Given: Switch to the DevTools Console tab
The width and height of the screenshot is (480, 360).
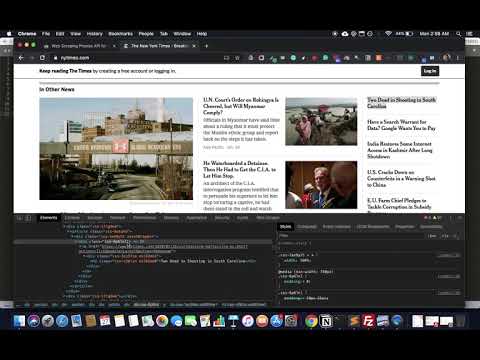Looking at the screenshot, I should [72, 218].
